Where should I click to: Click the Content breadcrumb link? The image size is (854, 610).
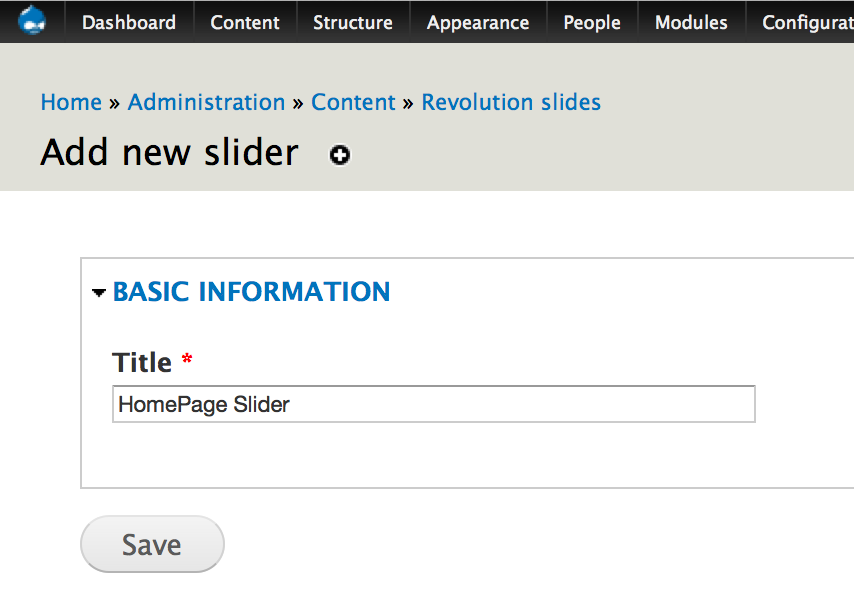click(x=353, y=102)
